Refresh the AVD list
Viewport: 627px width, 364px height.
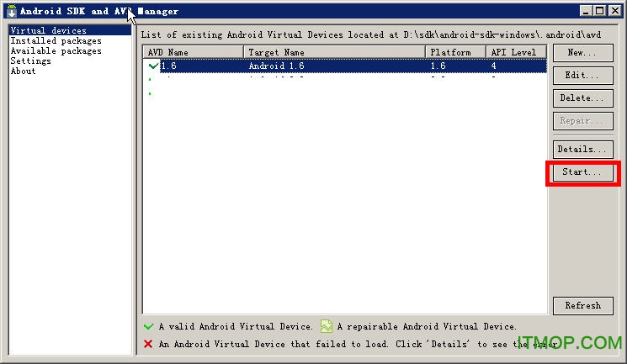[x=582, y=306]
